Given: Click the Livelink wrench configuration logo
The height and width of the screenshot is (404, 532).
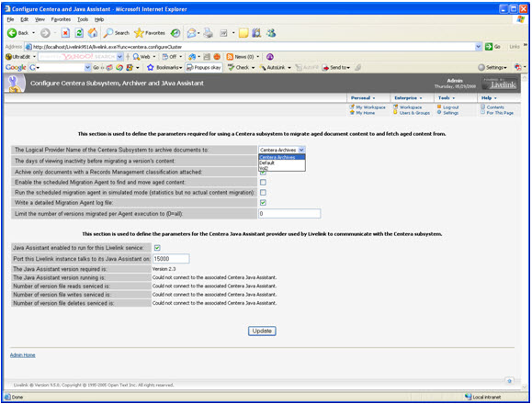Looking at the screenshot, I should coord(15,84).
